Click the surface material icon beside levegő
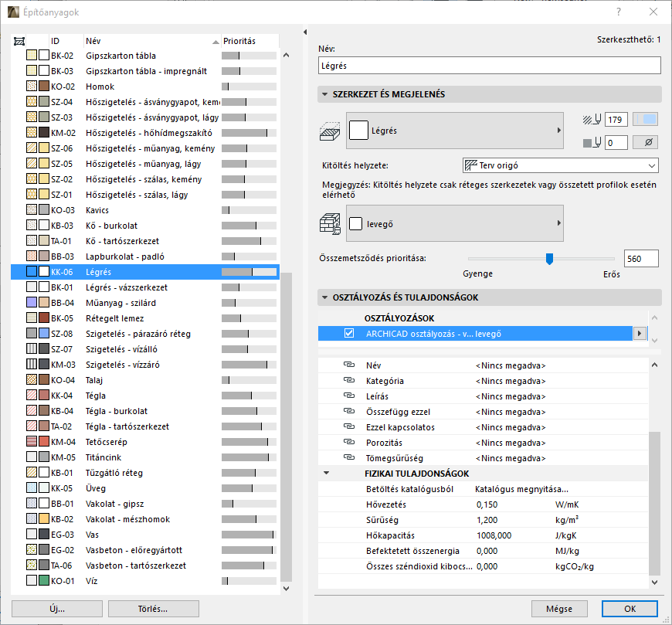The image size is (672, 625). click(330, 223)
